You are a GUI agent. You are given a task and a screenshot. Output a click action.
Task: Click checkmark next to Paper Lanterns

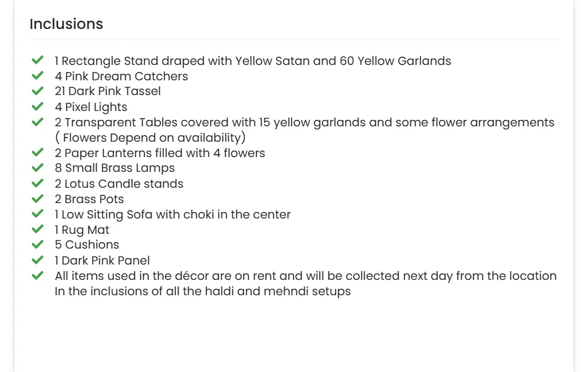click(38, 152)
